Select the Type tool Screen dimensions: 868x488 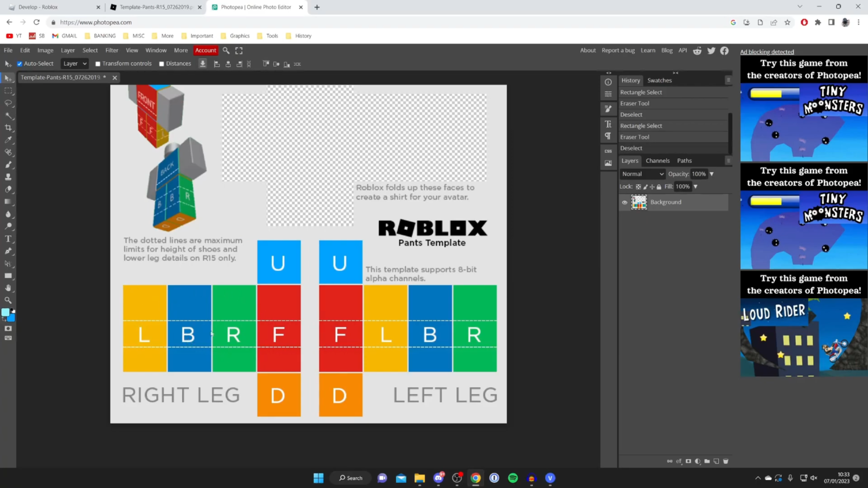click(x=8, y=239)
